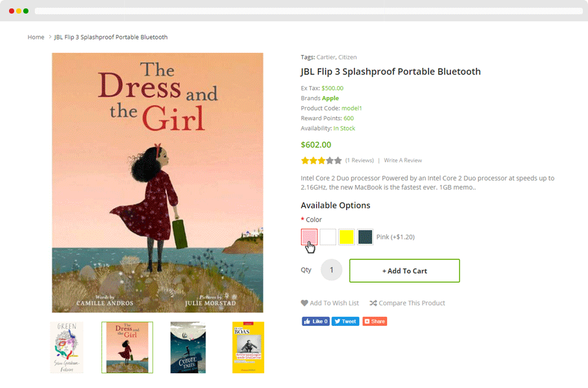Open the Apple brand link
588x388 pixels.
[330, 98]
